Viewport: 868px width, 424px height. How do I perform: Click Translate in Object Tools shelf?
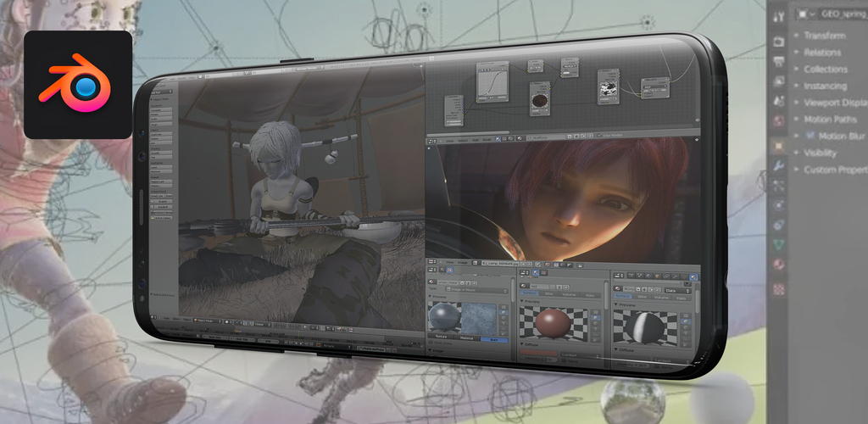162,109
